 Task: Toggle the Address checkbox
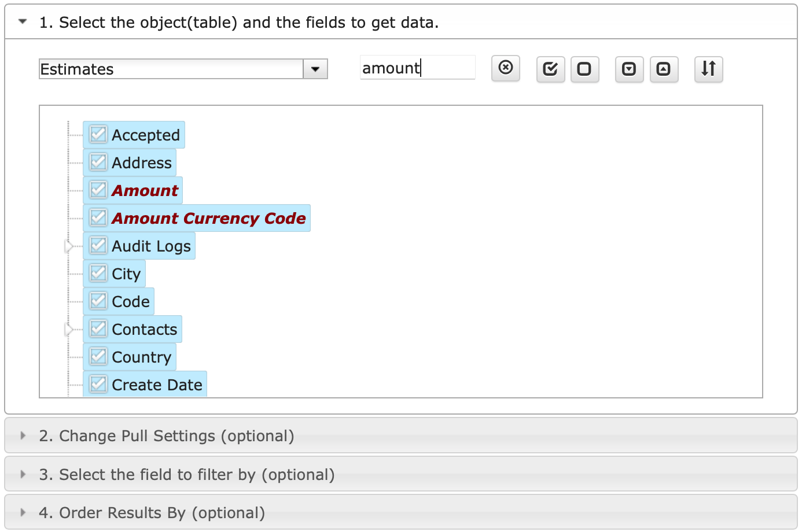pos(98,162)
